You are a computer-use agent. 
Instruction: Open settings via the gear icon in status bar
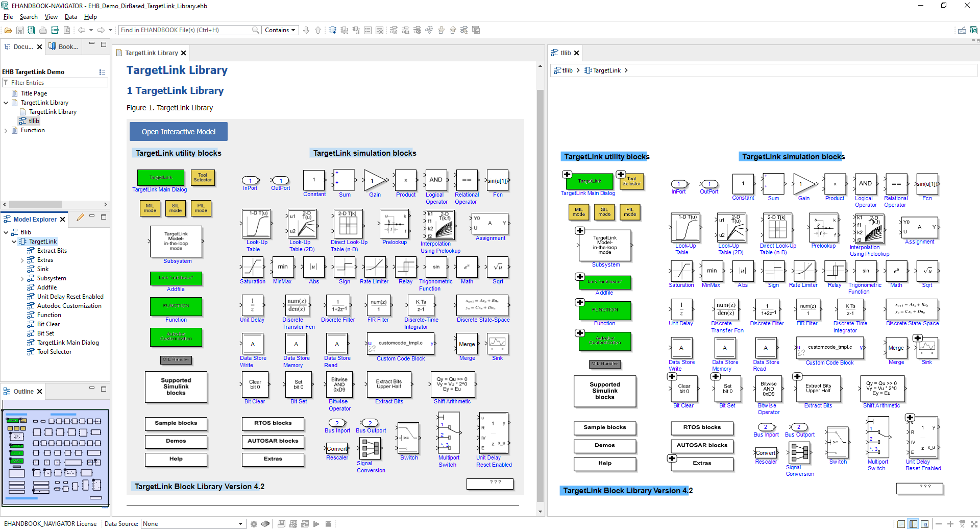(x=254, y=524)
